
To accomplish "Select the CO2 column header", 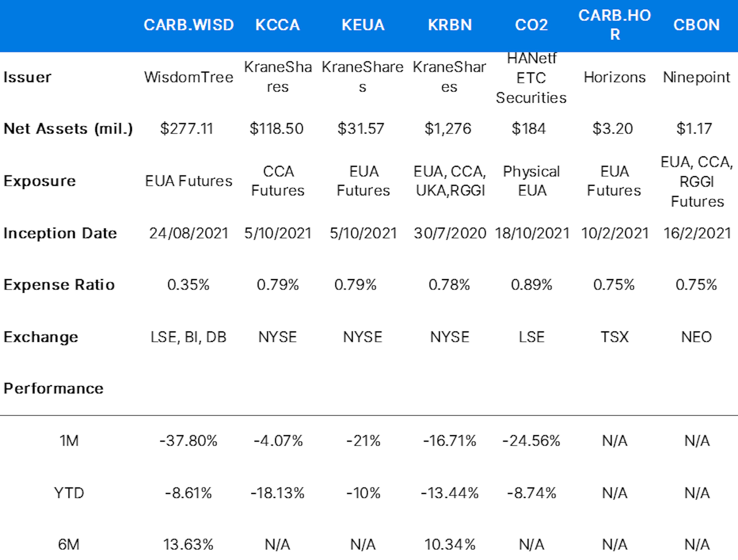I will point(531,25).
